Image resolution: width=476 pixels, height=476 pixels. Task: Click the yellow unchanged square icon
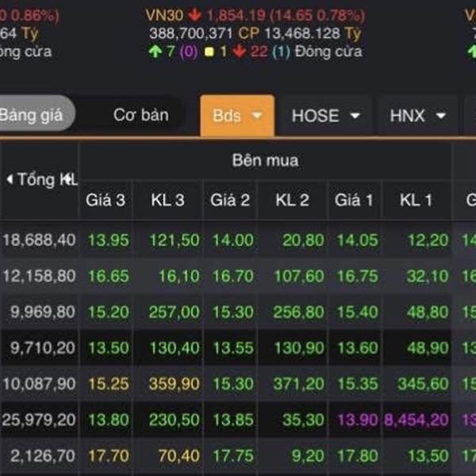pos(208,52)
